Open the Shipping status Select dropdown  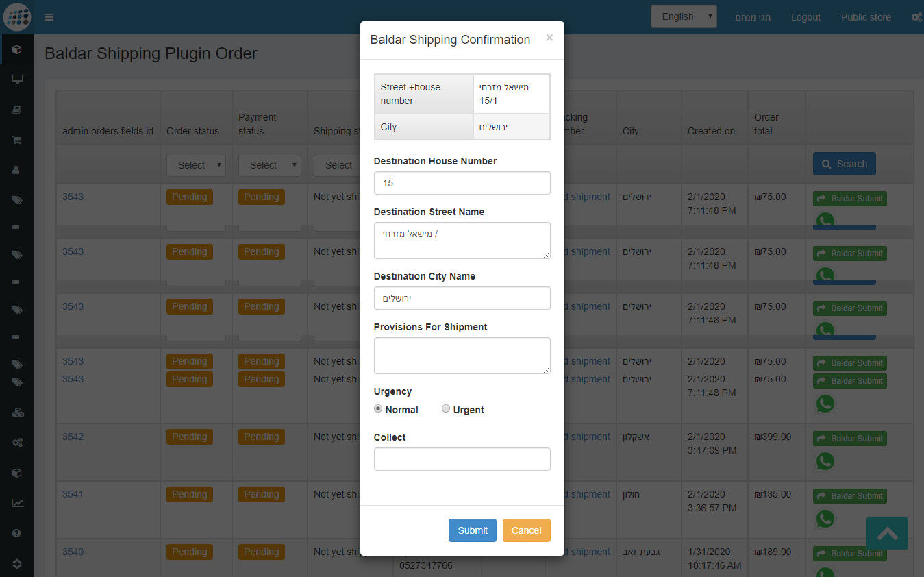338,165
